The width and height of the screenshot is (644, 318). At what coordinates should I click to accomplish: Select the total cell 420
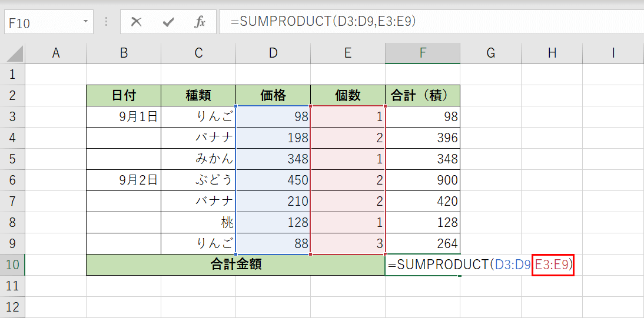pos(423,202)
